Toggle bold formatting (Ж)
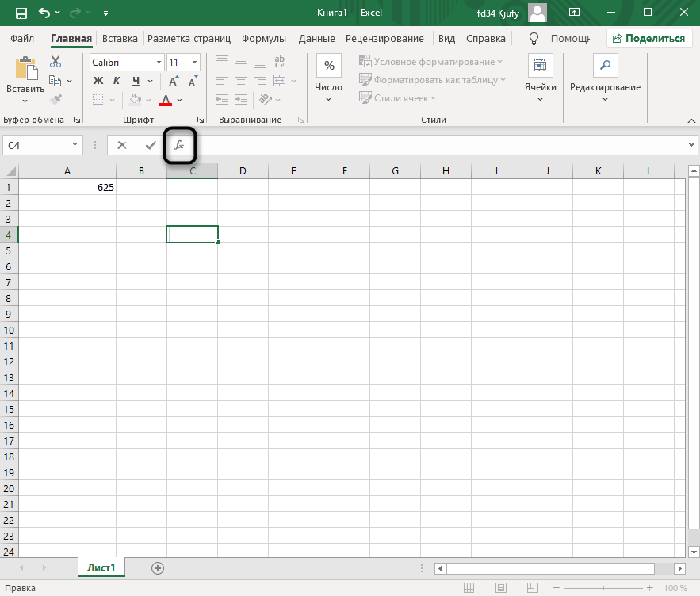Viewport: 700px width, 596px height. point(98,81)
